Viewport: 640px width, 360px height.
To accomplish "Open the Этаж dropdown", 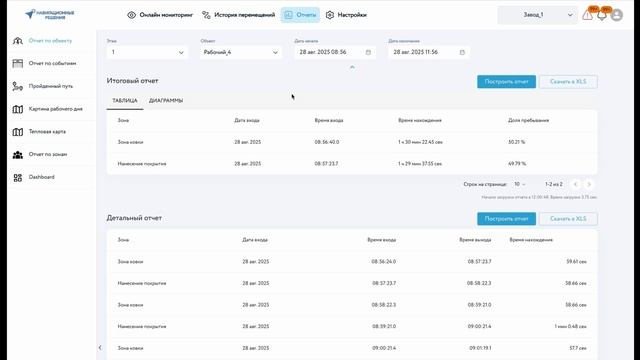I will [147, 52].
